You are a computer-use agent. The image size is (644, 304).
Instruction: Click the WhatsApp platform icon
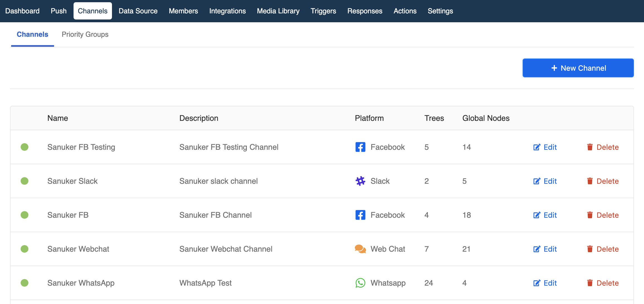360,283
